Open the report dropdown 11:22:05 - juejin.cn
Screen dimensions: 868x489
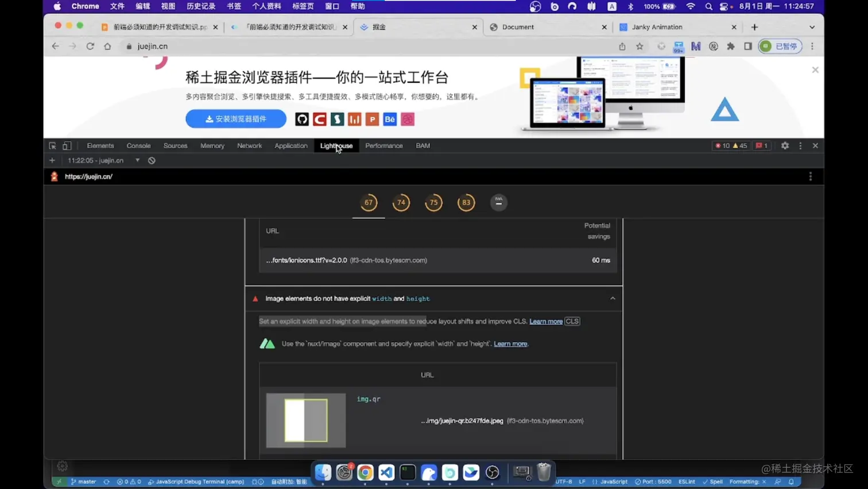(103, 160)
